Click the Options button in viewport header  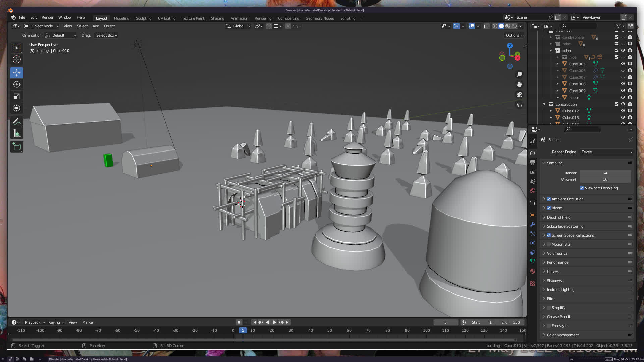pyautogui.click(x=514, y=35)
